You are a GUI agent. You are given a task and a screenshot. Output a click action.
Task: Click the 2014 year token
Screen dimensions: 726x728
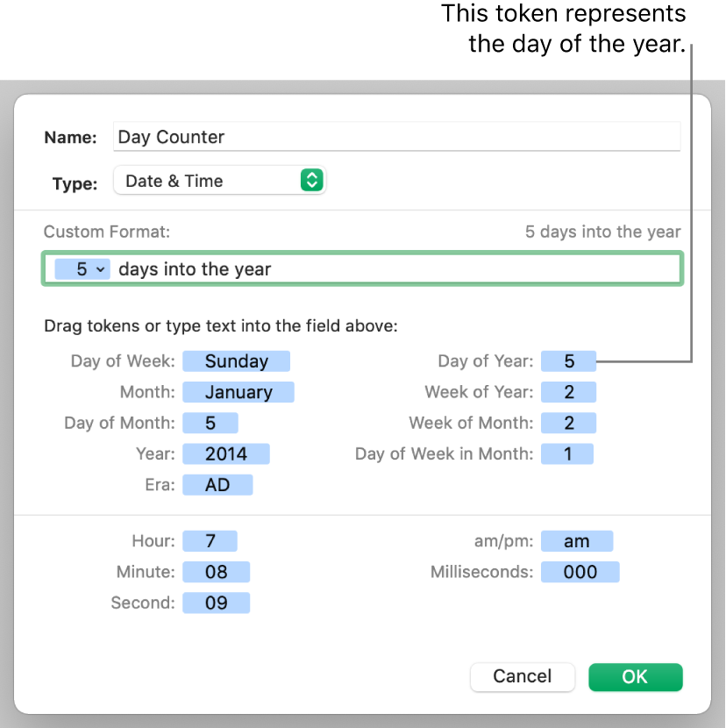pyautogui.click(x=226, y=453)
